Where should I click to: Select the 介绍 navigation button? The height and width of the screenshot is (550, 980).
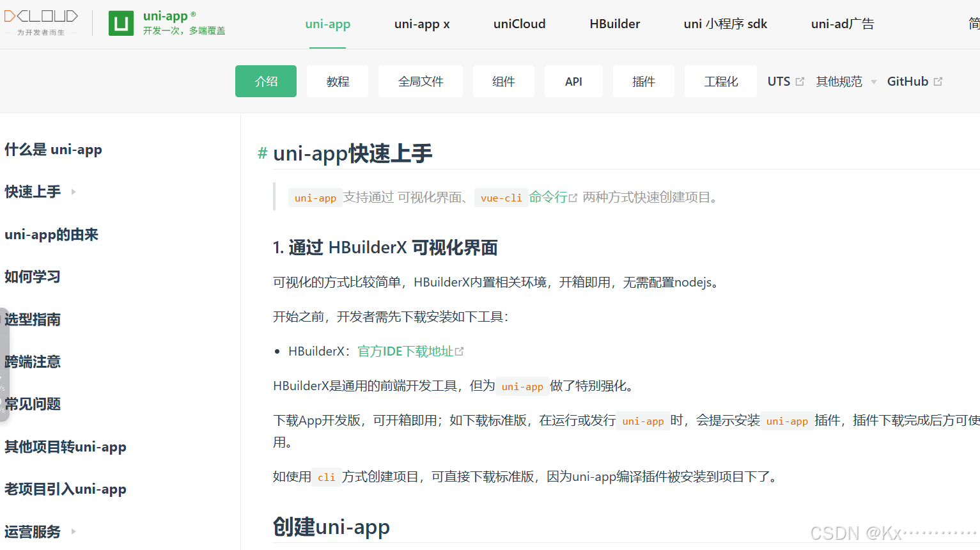point(266,81)
